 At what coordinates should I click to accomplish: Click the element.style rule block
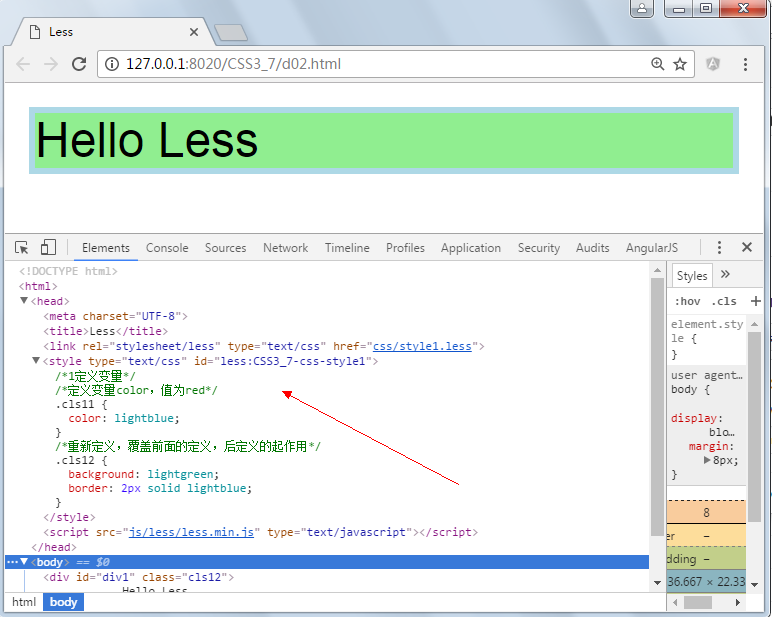click(x=707, y=339)
